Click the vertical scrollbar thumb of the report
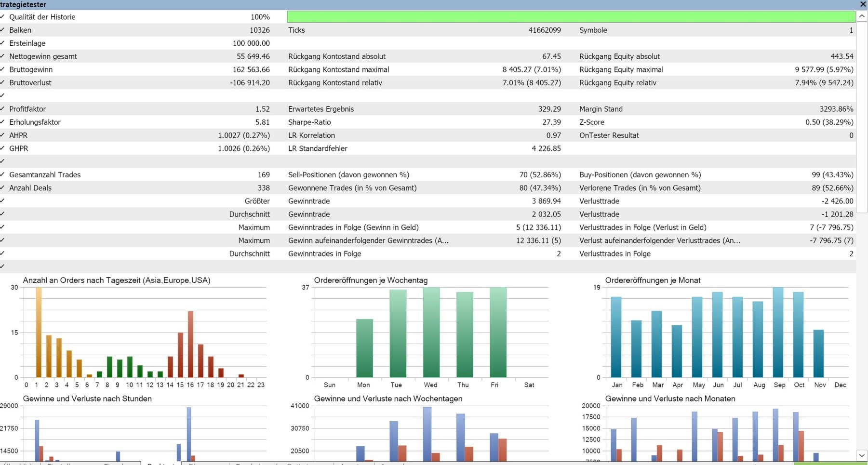 tap(862, 117)
